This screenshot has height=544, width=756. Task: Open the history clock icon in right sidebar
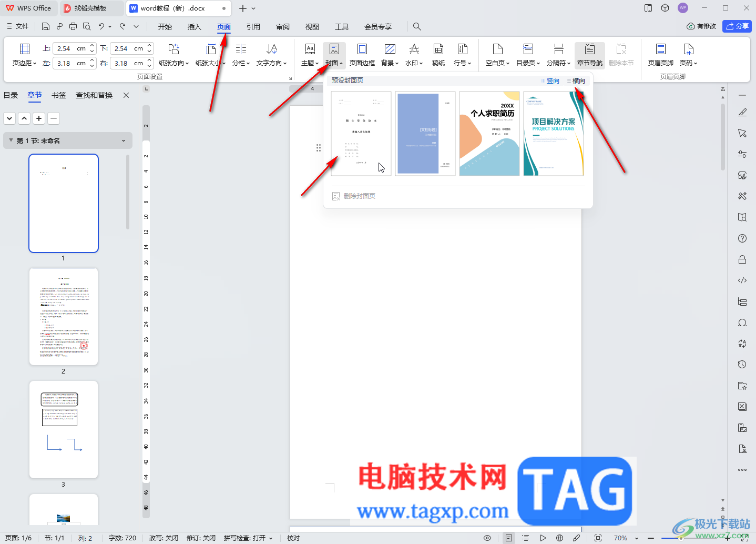[742, 364]
